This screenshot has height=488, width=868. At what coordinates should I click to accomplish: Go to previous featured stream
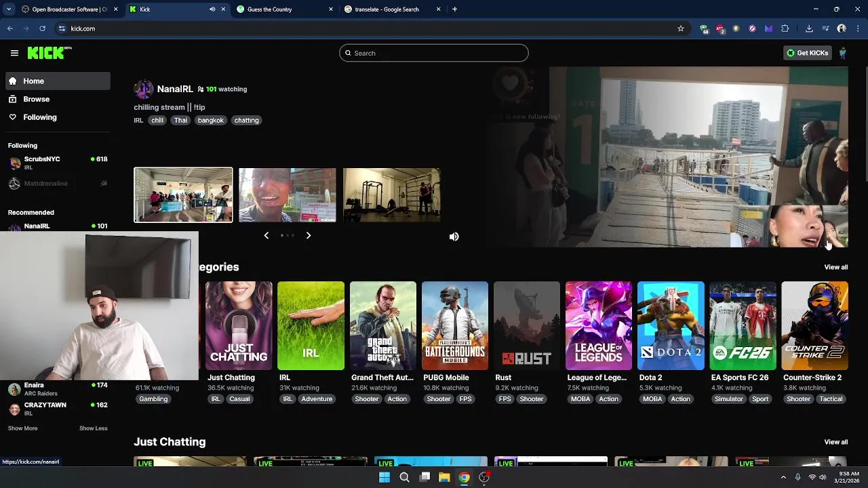click(267, 235)
